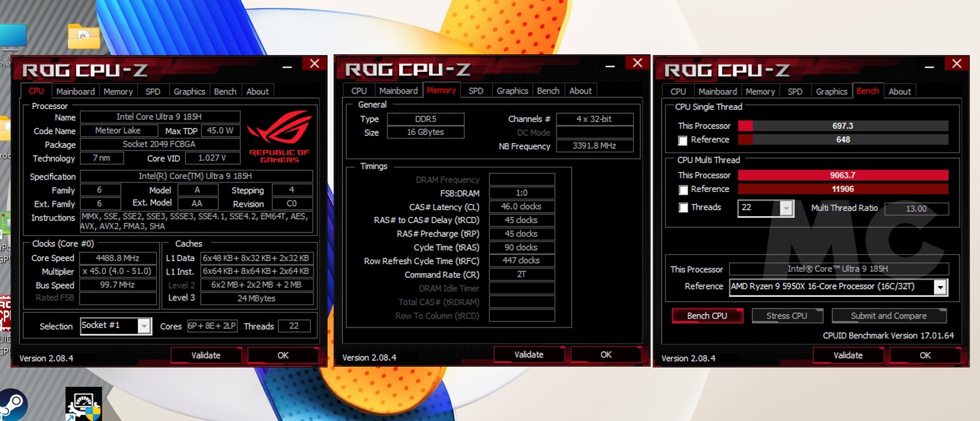Open the desktop shortcut beside the Steam icon
This screenshot has width=980, height=421.
83,404
